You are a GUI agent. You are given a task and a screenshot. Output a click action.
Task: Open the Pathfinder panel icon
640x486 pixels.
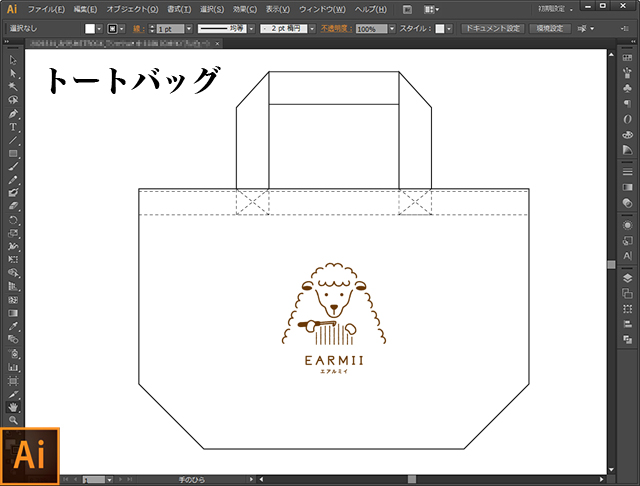point(627,339)
